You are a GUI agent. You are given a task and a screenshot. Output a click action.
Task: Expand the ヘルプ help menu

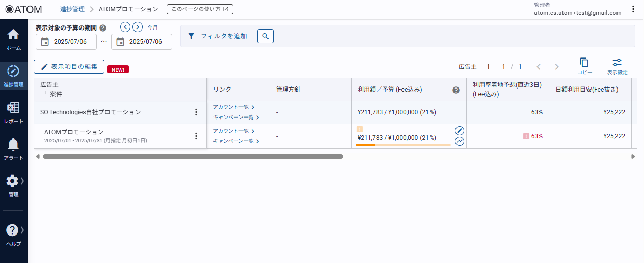pyautogui.click(x=13, y=231)
